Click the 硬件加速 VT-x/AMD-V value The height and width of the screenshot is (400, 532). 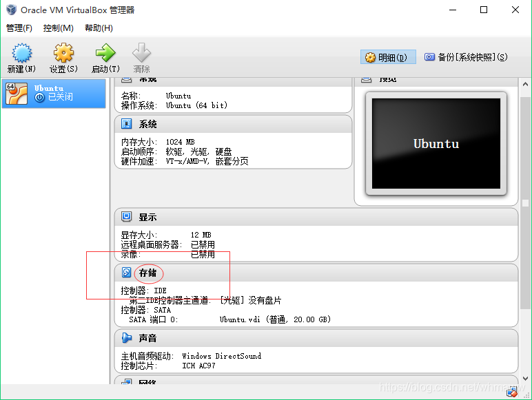coord(207,161)
